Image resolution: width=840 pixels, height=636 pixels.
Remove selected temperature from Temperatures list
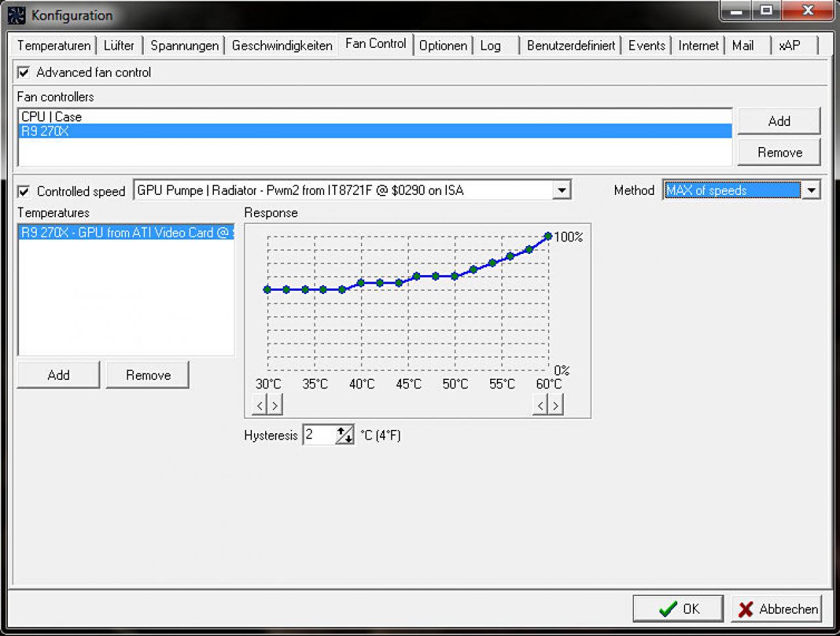148,375
